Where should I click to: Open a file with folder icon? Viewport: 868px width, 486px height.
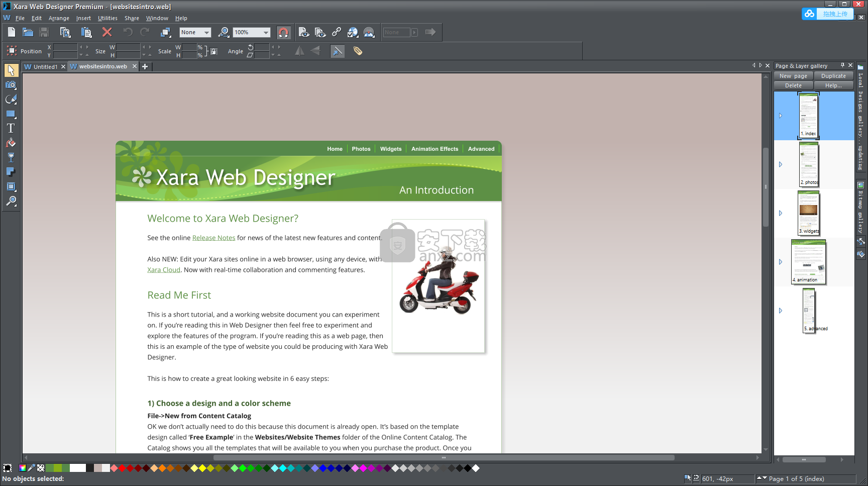click(x=28, y=32)
